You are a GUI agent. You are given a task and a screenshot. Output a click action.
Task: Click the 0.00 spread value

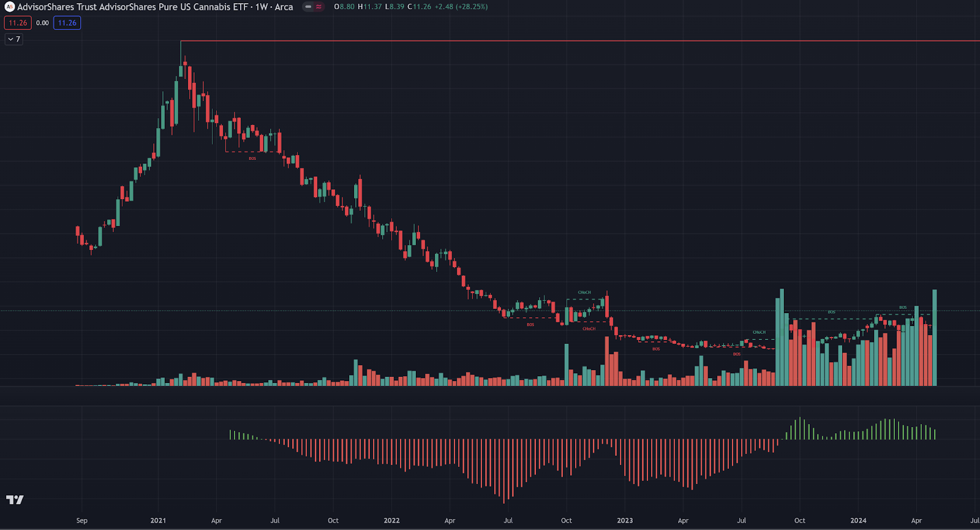[42, 23]
